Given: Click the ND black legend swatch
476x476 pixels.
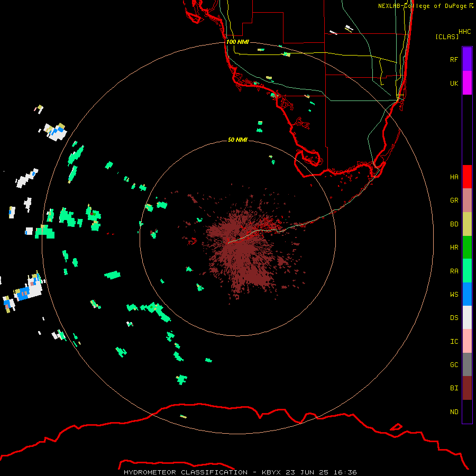Looking at the screenshot, I should (x=467, y=411).
